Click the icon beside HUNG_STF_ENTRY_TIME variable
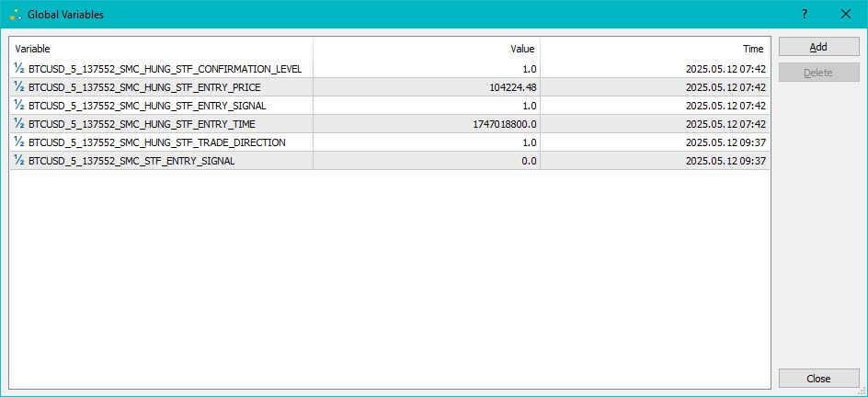This screenshot has width=868, height=397. (19, 124)
